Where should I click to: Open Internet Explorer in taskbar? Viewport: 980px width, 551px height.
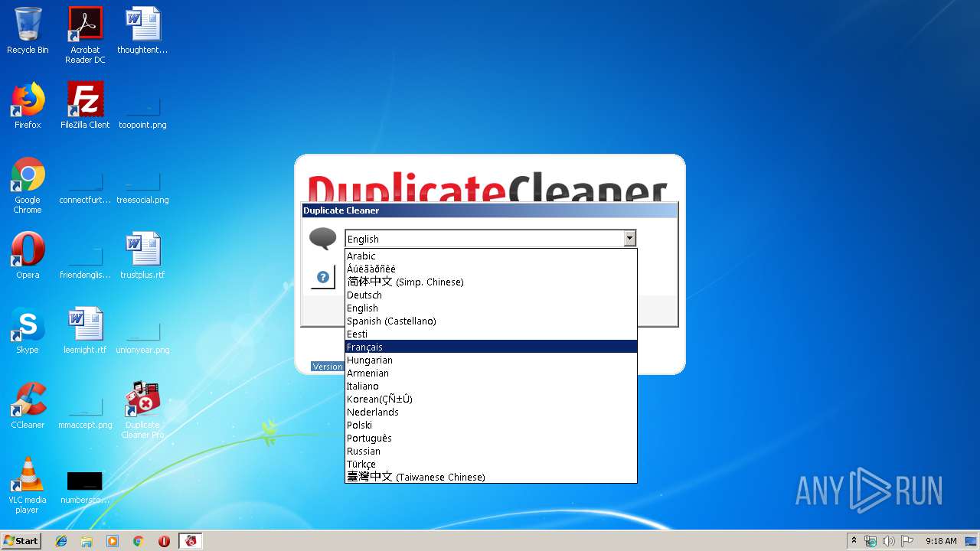pos(61,541)
